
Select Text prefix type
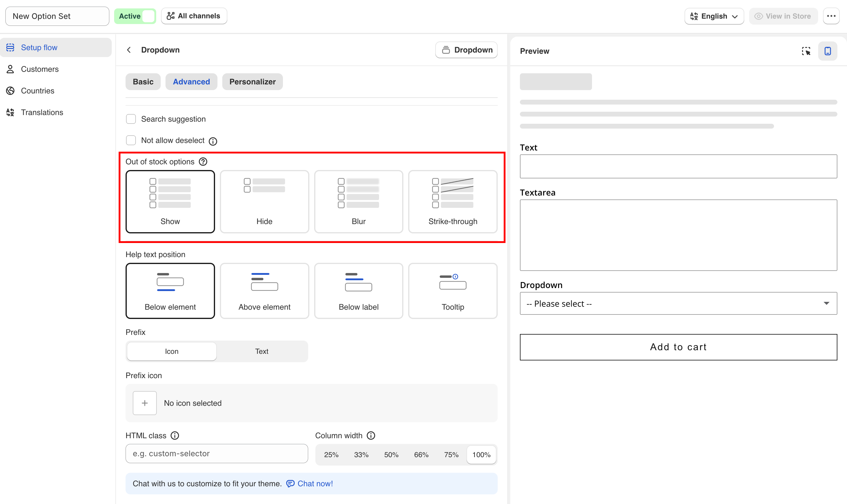(262, 351)
